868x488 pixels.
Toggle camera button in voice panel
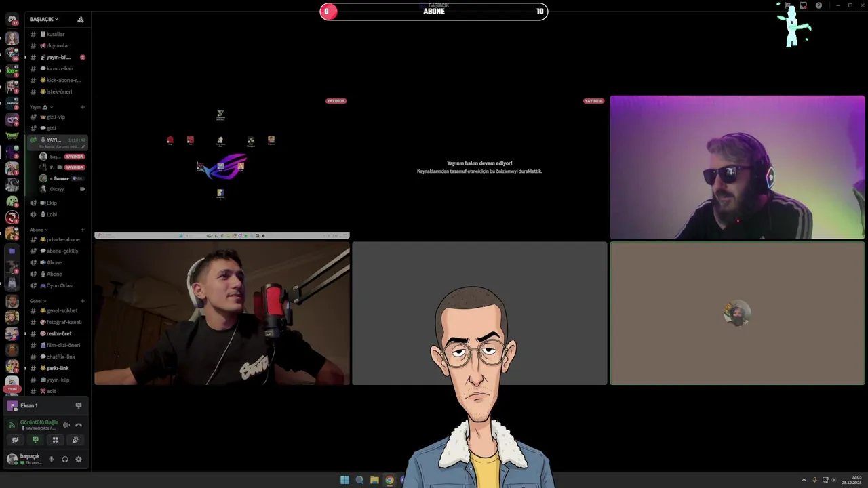(15, 440)
